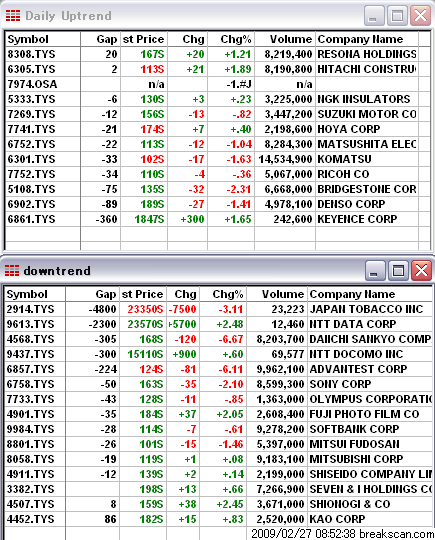Minimize the downtrend window

pos(375,270)
